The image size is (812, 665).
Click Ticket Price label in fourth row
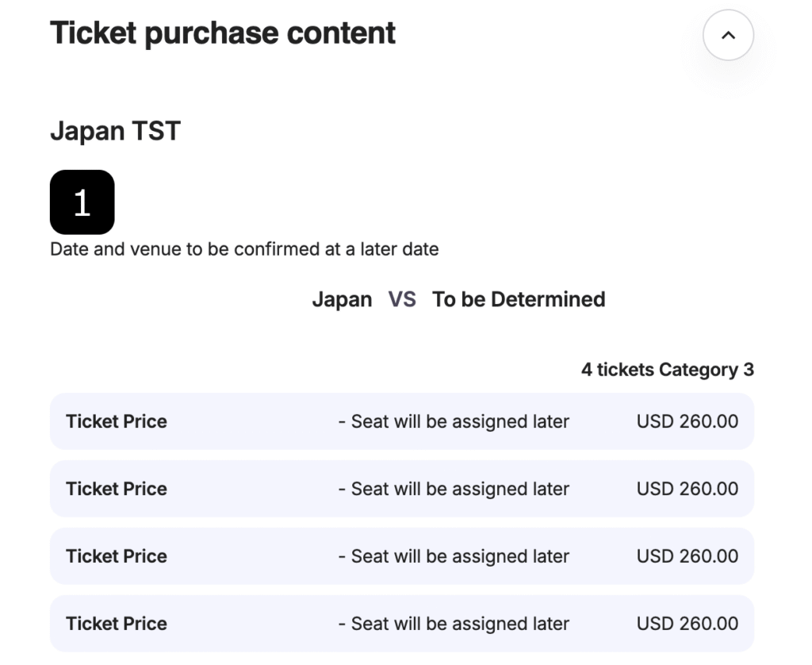[x=117, y=624]
